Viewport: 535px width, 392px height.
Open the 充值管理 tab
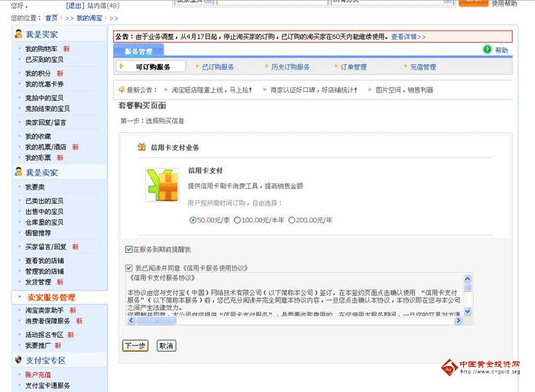pyautogui.click(x=423, y=67)
